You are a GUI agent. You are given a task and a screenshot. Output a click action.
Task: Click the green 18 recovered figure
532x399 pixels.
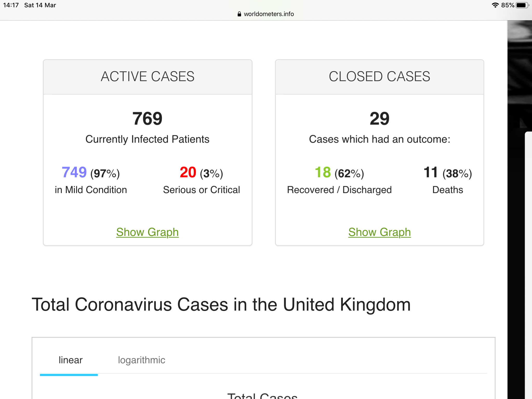[x=323, y=172]
